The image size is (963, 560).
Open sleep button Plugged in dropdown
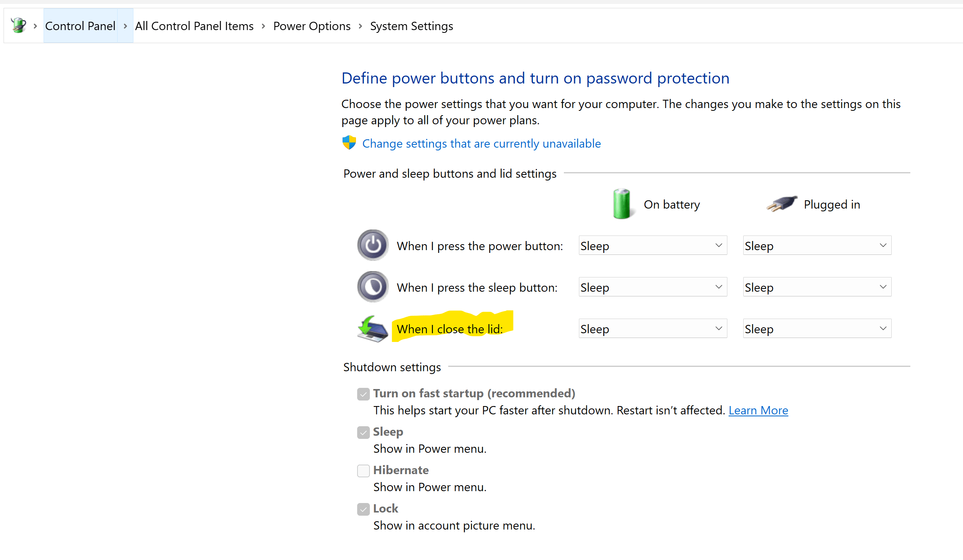pyautogui.click(x=817, y=287)
